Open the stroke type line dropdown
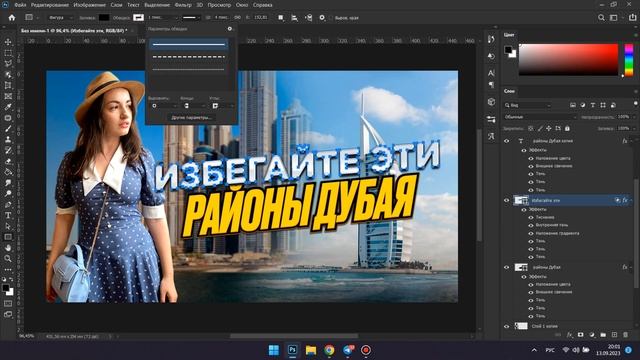Image resolution: width=640 pixels, height=360 pixels. click(191, 18)
